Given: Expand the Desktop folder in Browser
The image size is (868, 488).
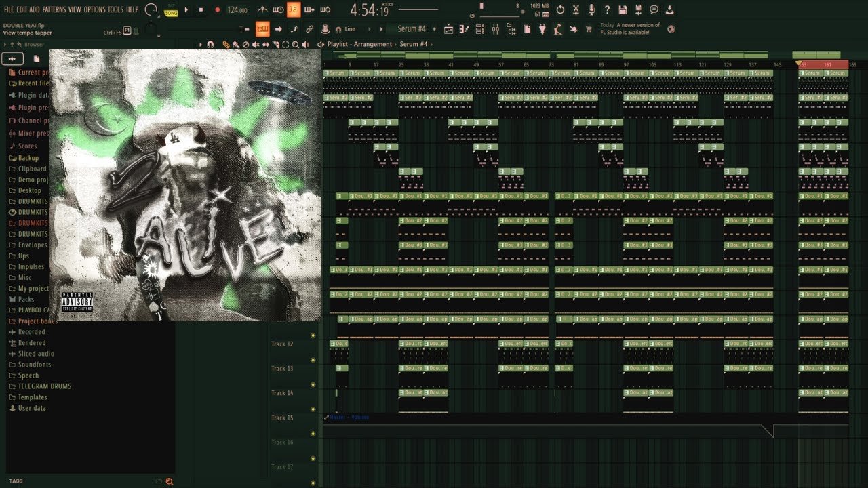Looking at the screenshot, I should (29, 190).
